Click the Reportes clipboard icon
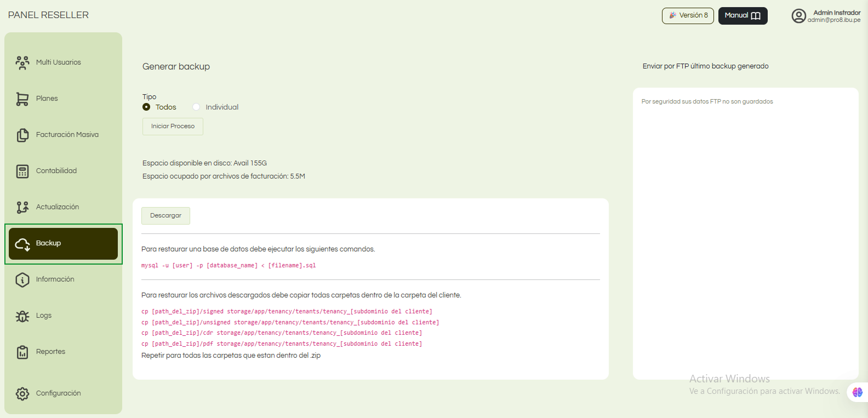The image size is (868, 418). pyautogui.click(x=22, y=352)
